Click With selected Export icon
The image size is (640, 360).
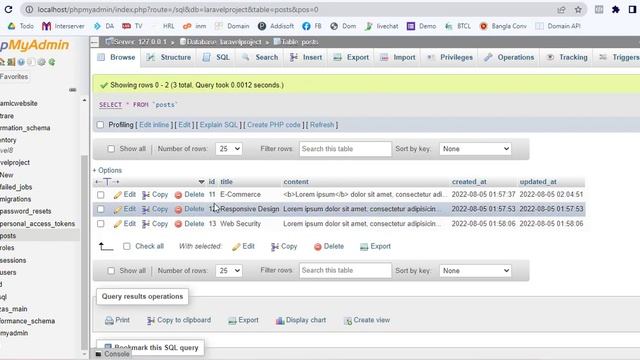pyautogui.click(x=364, y=247)
